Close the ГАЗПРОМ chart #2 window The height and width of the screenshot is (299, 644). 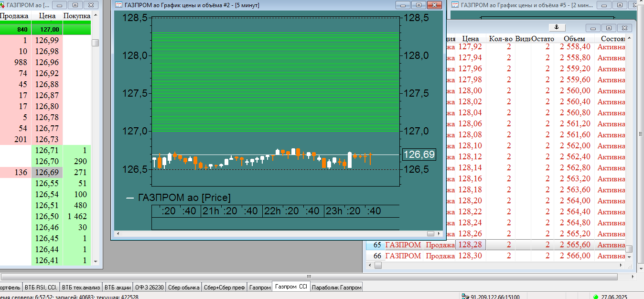pos(434,5)
